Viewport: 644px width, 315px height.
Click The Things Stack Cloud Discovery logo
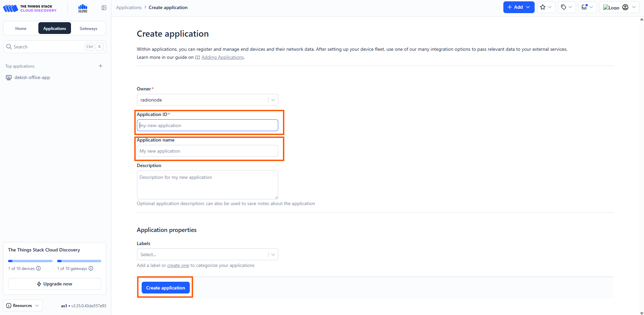30,8
